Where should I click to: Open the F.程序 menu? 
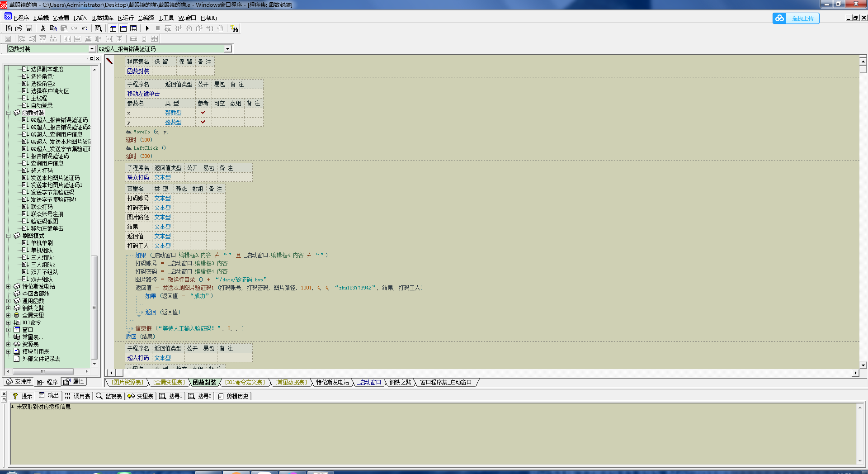point(21,18)
